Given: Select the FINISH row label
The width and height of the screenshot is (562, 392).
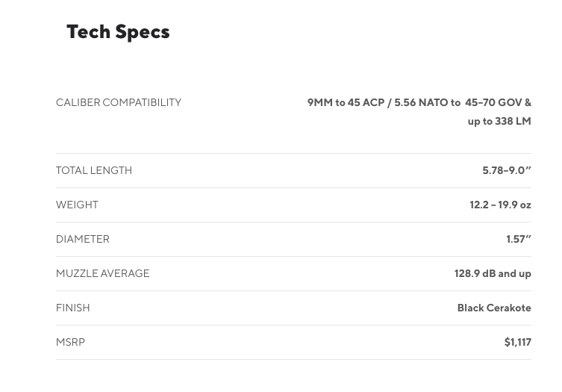Looking at the screenshot, I should tap(72, 308).
